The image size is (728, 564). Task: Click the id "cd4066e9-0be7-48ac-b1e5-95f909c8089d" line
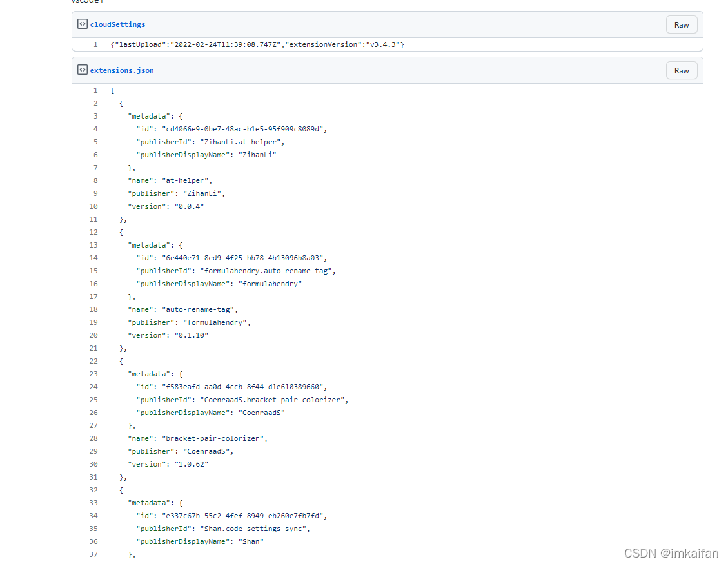pos(231,129)
